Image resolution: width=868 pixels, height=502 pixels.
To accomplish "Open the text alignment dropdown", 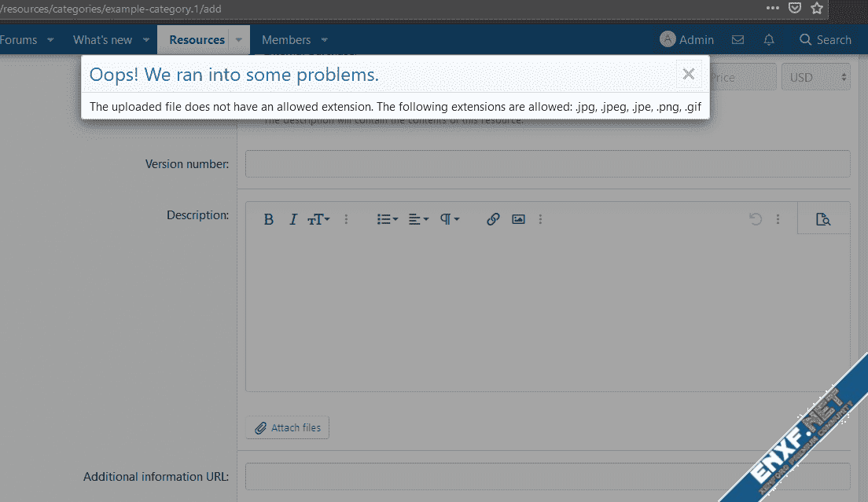I will (418, 220).
